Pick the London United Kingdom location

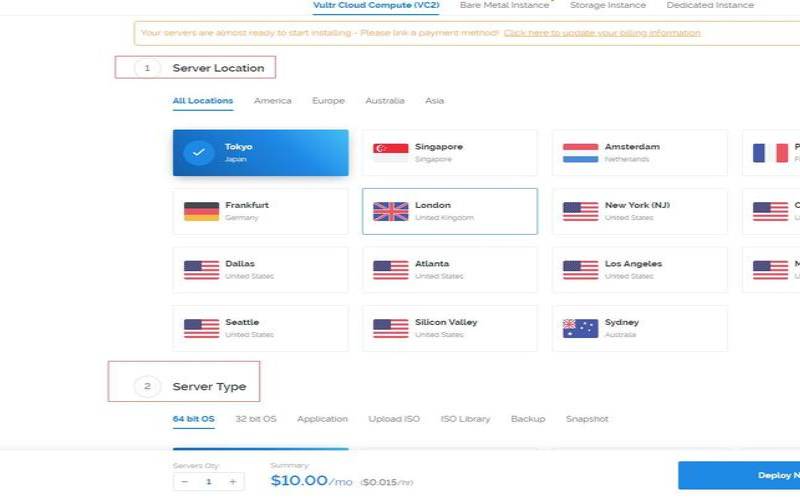(x=449, y=211)
